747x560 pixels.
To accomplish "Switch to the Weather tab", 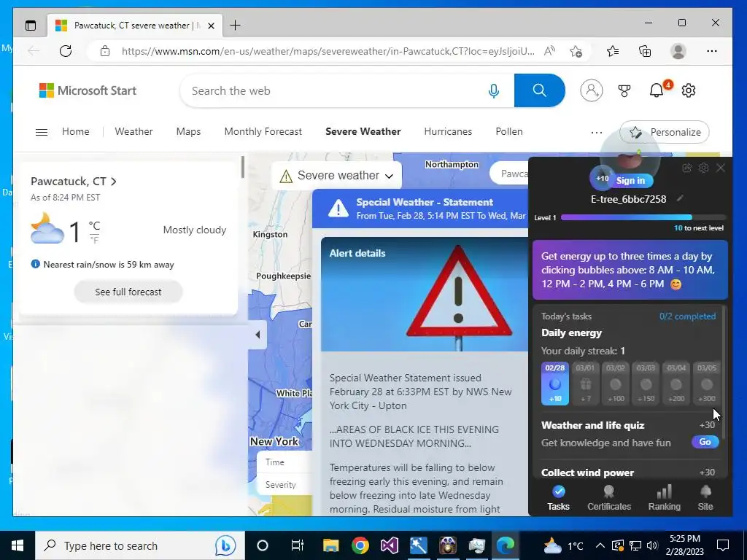I will point(134,131).
